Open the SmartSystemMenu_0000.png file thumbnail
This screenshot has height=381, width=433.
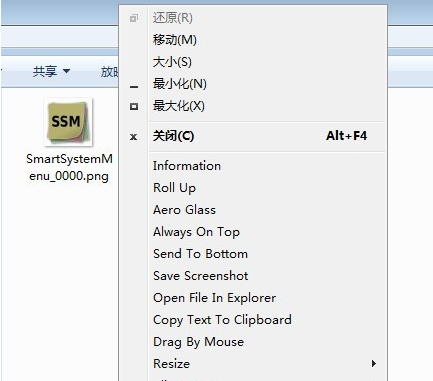[x=68, y=122]
